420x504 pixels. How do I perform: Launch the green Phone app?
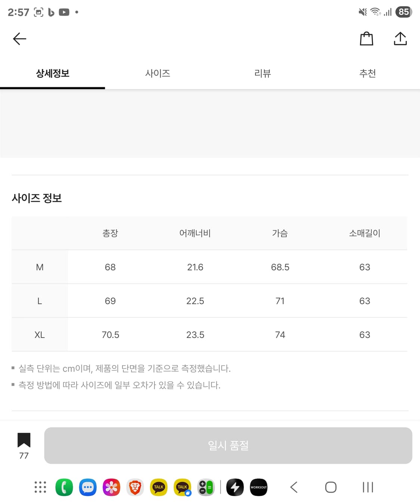[x=64, y=487]
